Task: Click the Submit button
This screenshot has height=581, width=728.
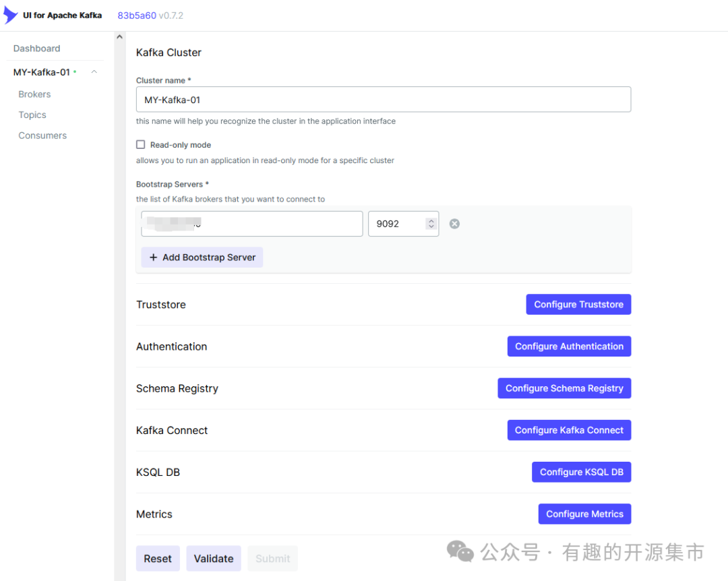Action: (x=272, y=558)
